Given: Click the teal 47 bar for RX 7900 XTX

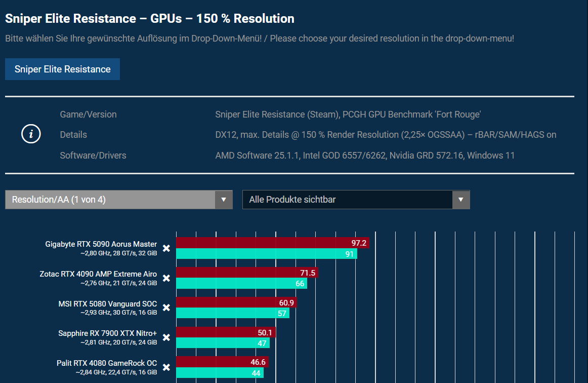Looking at the screenshot, I should tap(223, 343).
